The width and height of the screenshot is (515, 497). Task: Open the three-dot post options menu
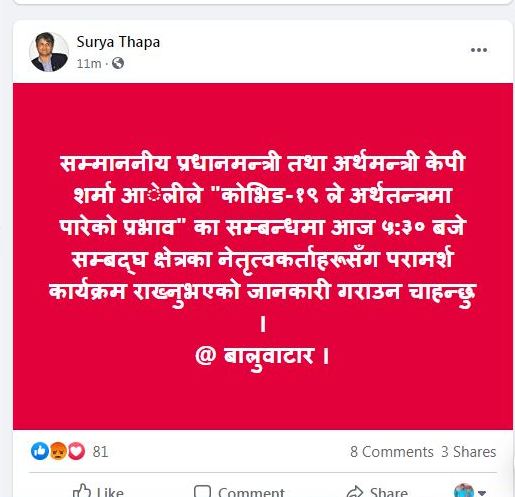click(479, 50)
